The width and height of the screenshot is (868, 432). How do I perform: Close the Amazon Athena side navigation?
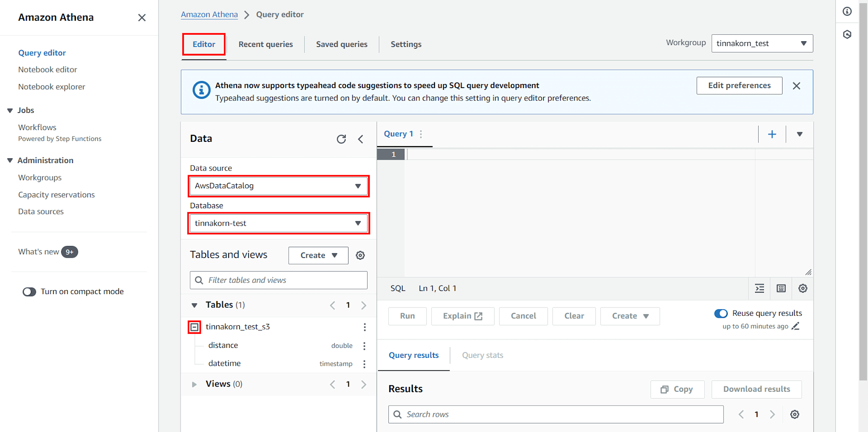141,18
